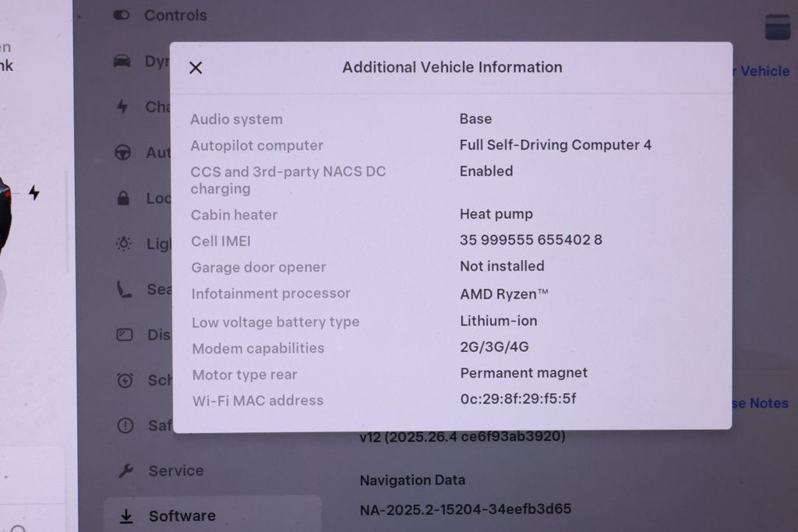The height and width of the screenshot is (532, 798).
Task: Tap the Safety exclamation circle icon
Action: pyautogui.click(x=125, y=425)
